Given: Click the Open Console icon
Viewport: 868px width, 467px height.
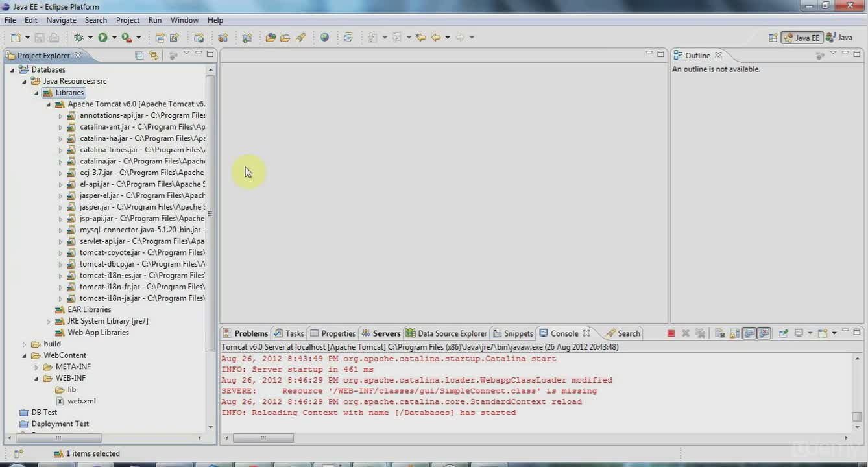Looking at the screenshot, I should click(823, 333).
